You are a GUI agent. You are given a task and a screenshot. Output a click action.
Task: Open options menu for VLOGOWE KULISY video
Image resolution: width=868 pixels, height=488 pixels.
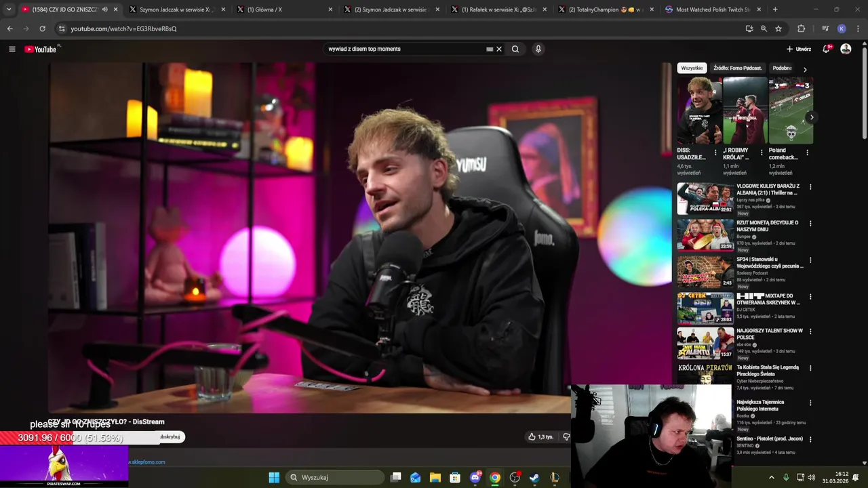tap(810, 187)
